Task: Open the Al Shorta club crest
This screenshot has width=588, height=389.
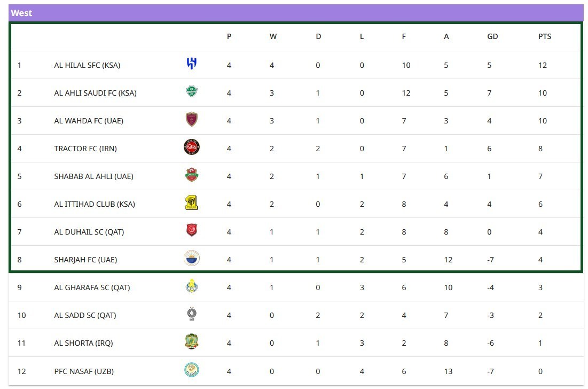Action: (x=191, y=341)
